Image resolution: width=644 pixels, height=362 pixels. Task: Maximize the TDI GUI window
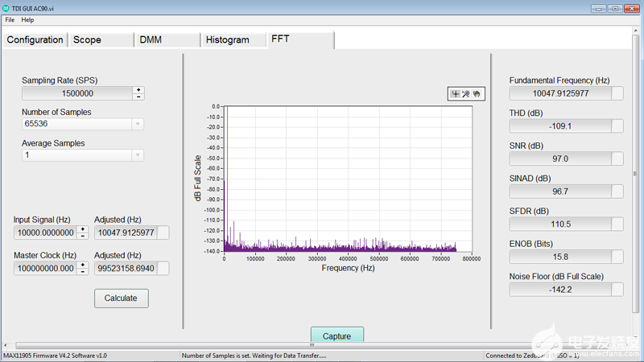click(615, 9)
